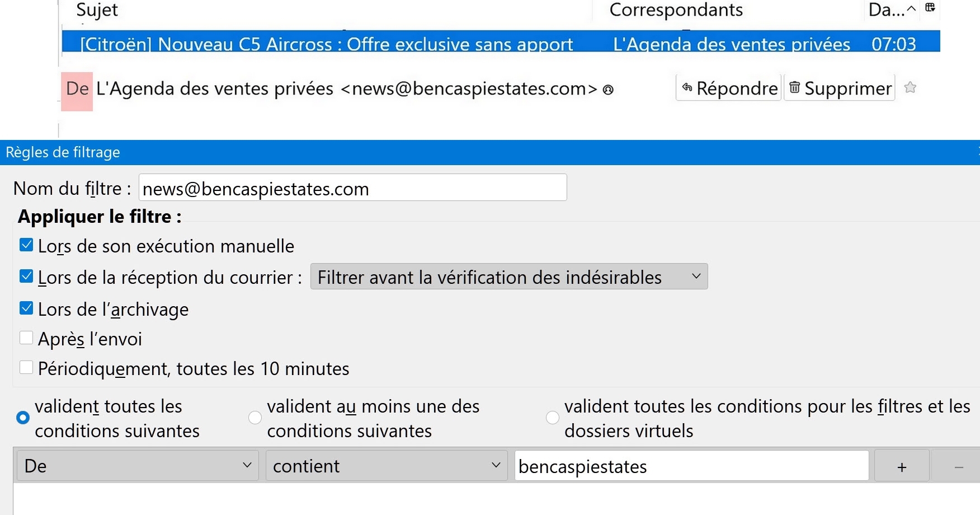980x515 pixels.
Task: Click the minus button to remove condition
Action: 958,467
